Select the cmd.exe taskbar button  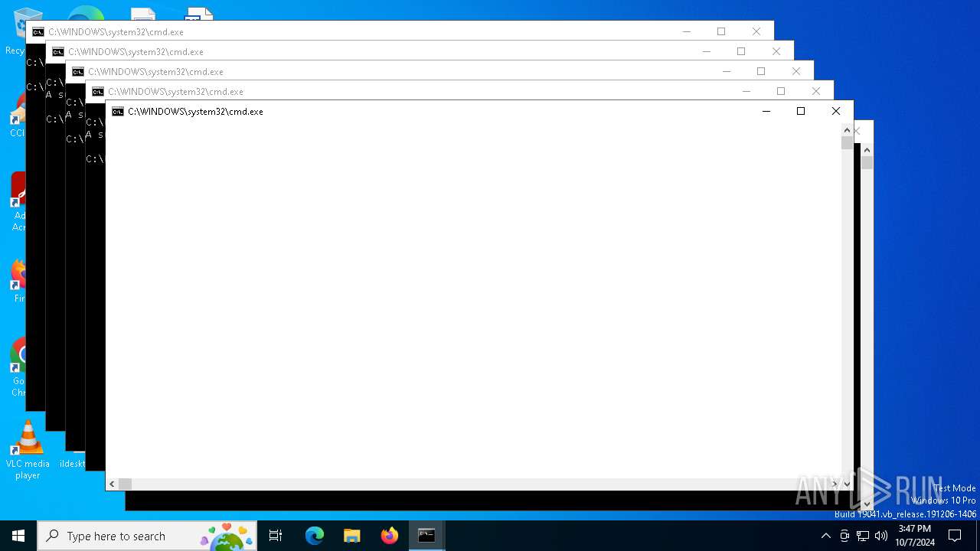point(426,536)
